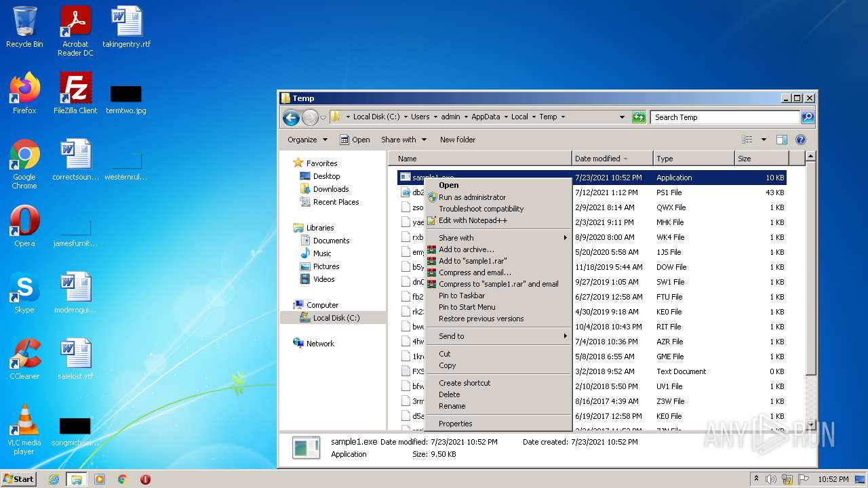Screen dimensions: 868x488
Task: Open Internet Explorer from taskbar
Action: pyautogui.click(x=54, y=479)
